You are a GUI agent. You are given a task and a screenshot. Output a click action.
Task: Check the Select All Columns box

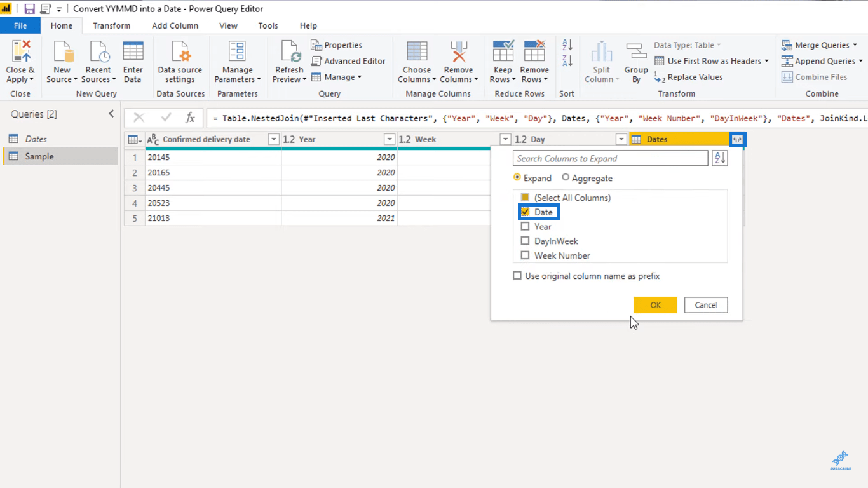(x=525, y=198)
